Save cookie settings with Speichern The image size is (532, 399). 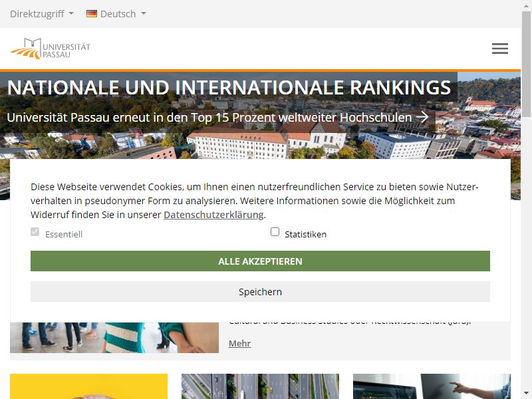pyautogui.click(x=260, y=291)
